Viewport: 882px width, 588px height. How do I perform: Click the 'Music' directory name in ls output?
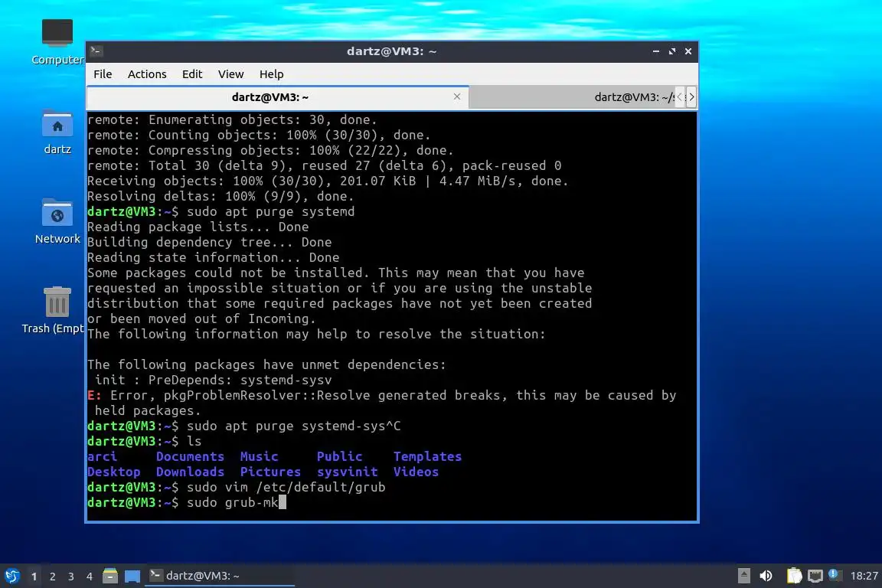260,456
